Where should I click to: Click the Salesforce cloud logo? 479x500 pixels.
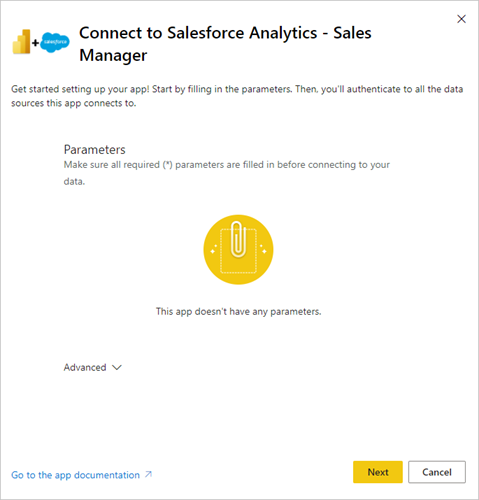pos(55,42)
